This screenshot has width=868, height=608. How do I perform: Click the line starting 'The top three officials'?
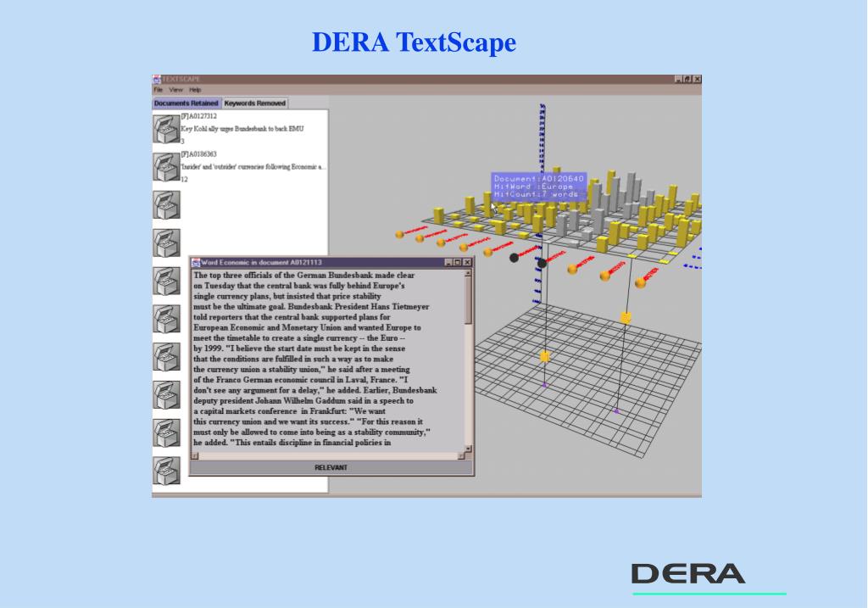click(x=304, y=276)
